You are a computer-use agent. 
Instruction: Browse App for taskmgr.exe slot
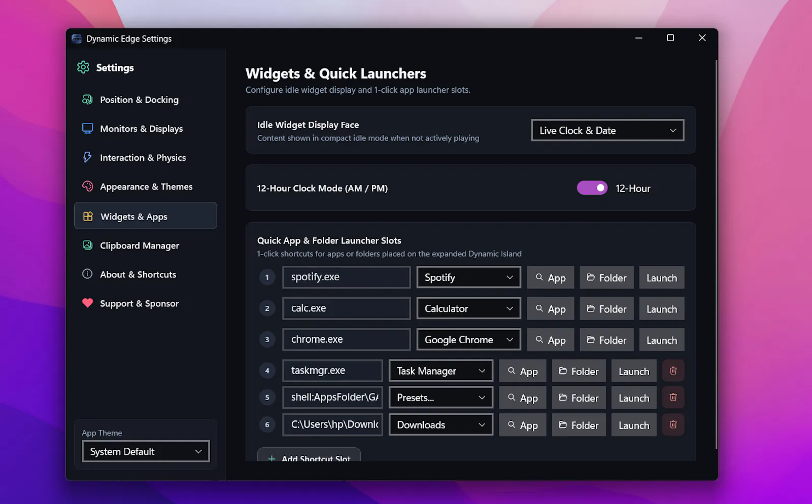click(x=522, y=371)
